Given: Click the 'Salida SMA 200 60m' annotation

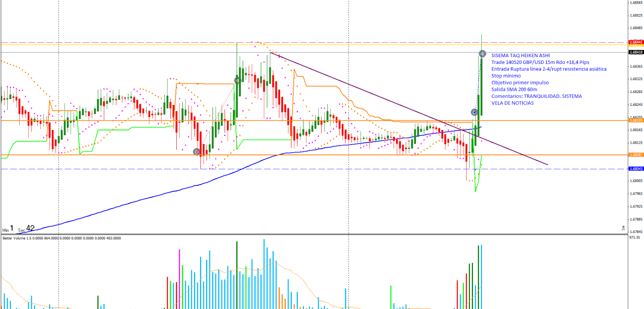Looking at the screenshot, I should [x=514, y=90].
